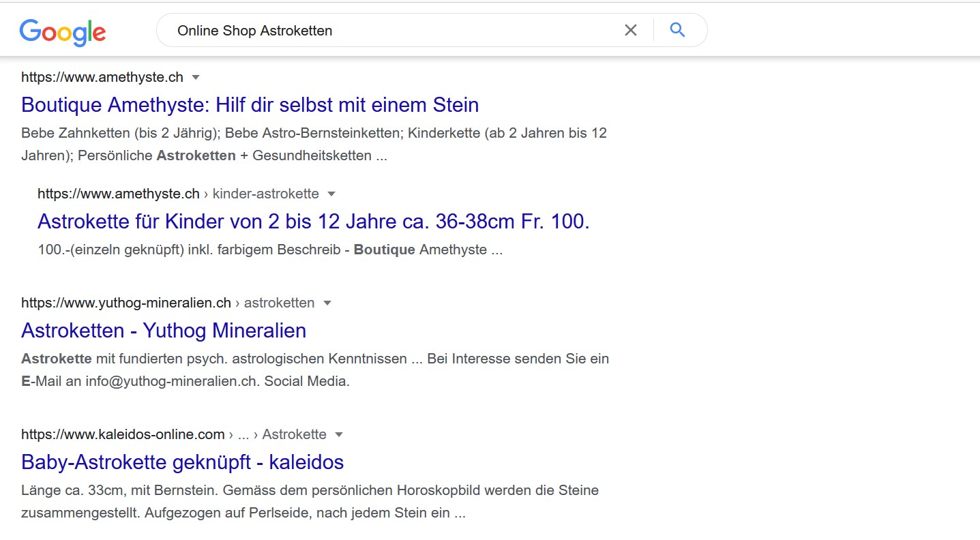The height and width of the screenshot is (540, 980).
Task: Click the blue magnifier search icon
Action: tap(677, 30)
